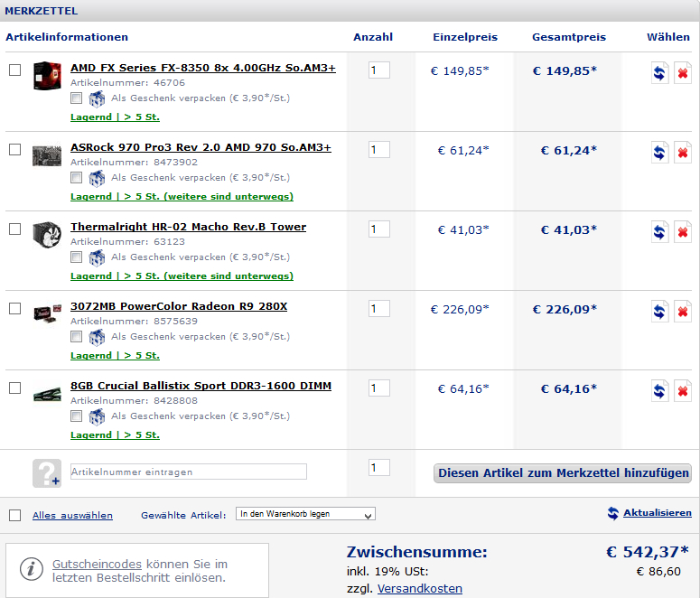The image size is (700, 598).
Task: Open AMD FX Series FX-8350 product link
Action: [203, 68]
